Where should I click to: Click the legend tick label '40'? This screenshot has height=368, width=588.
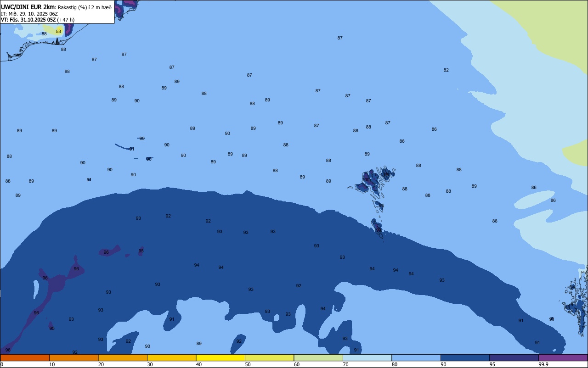199,364
